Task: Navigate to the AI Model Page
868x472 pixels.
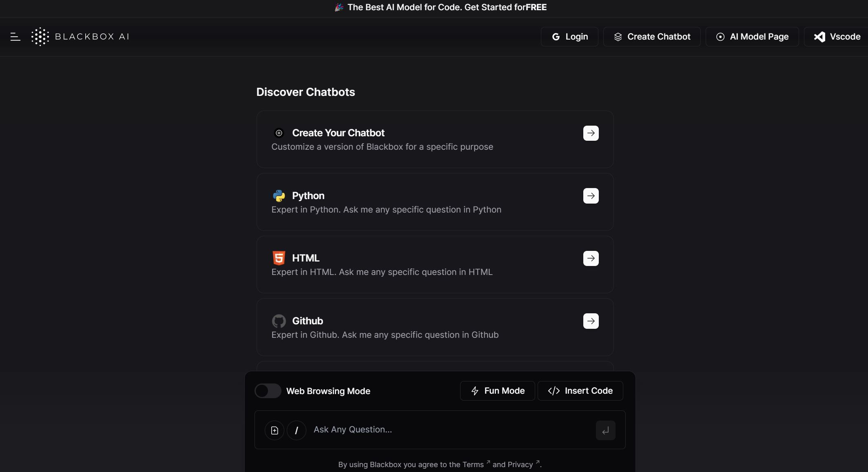Action: (x=752, y=36)
